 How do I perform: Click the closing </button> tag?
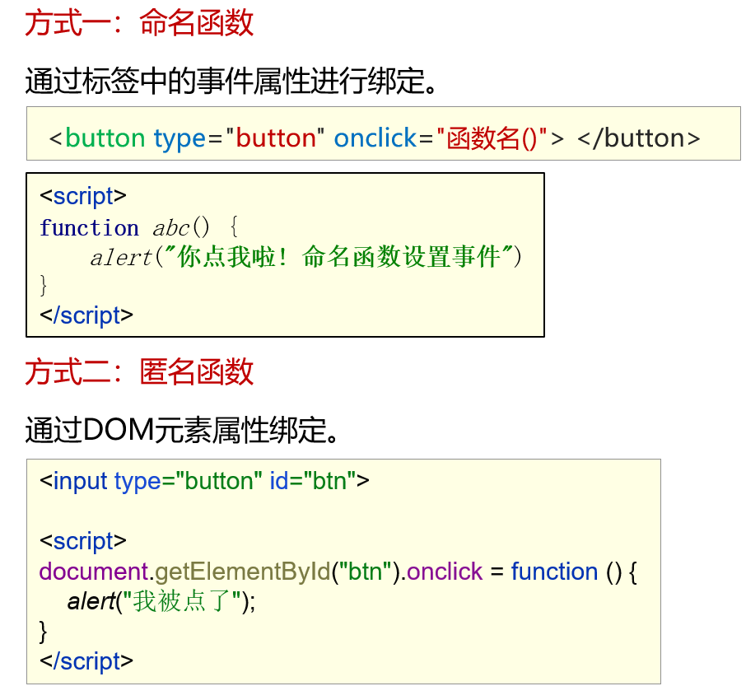click(638, 138)
